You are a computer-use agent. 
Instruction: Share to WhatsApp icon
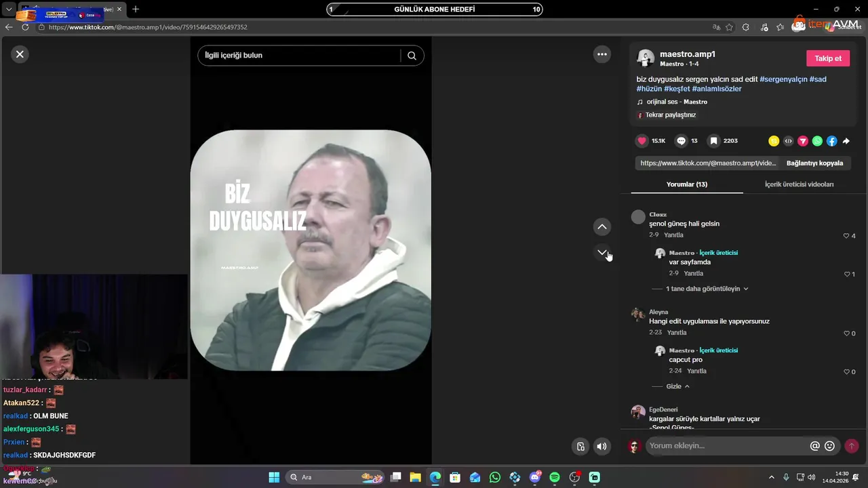[817, 141]
